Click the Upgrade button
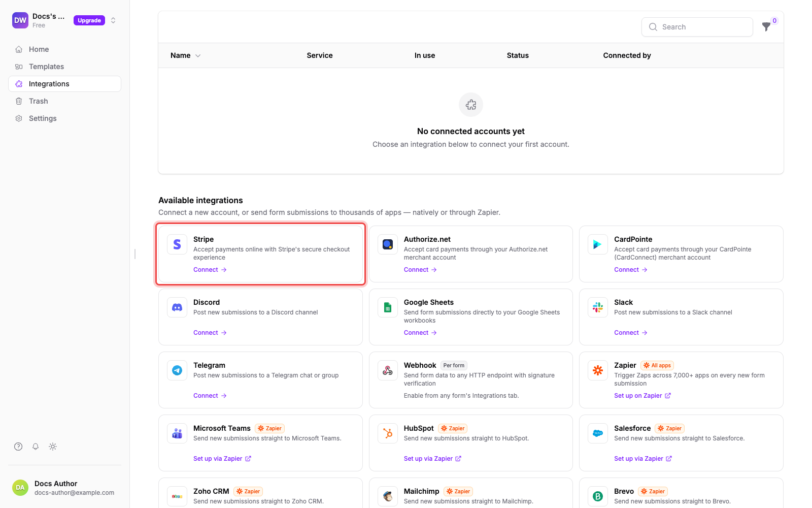 [89, 20]
